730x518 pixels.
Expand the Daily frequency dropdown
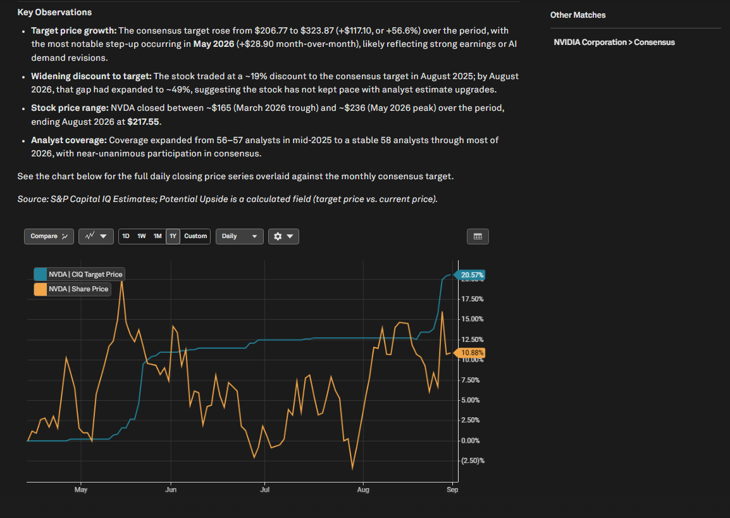(x=239, y=236)
